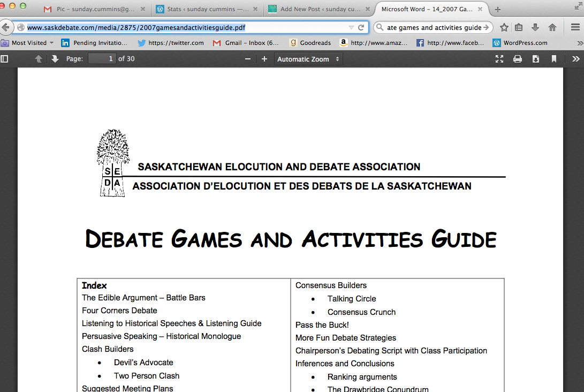Click the 'Four Corners Debate' entry
The height and width of the screenshot is (392, 584).
(119, 311)
